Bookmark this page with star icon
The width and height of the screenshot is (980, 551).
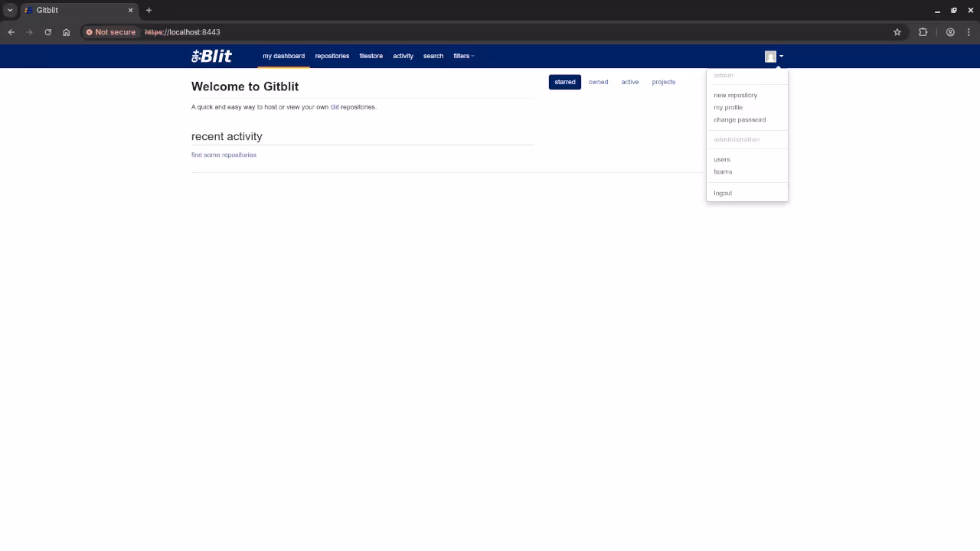897,32
